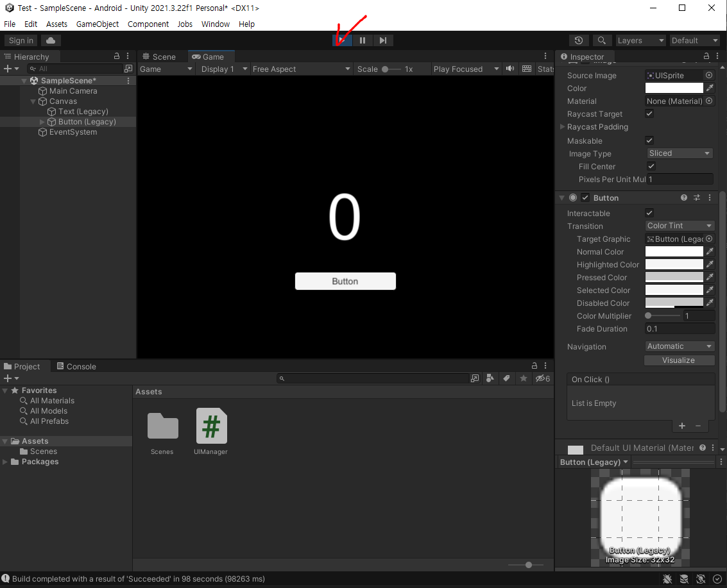This screenshot has width=727, height=588.
Task: Open Transition Color Tint dropdown
Action: pos(680,226)
